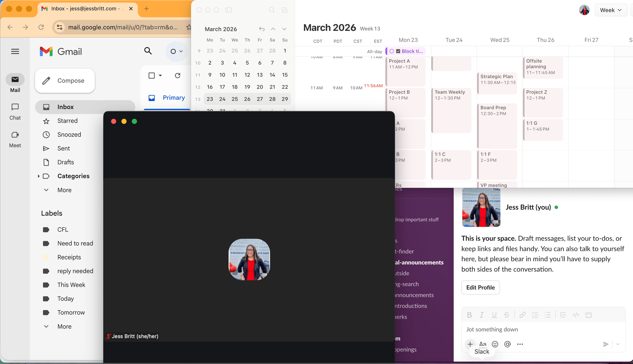Click Edit Profile in the Slack panel
633x364 pixels.
480,287
